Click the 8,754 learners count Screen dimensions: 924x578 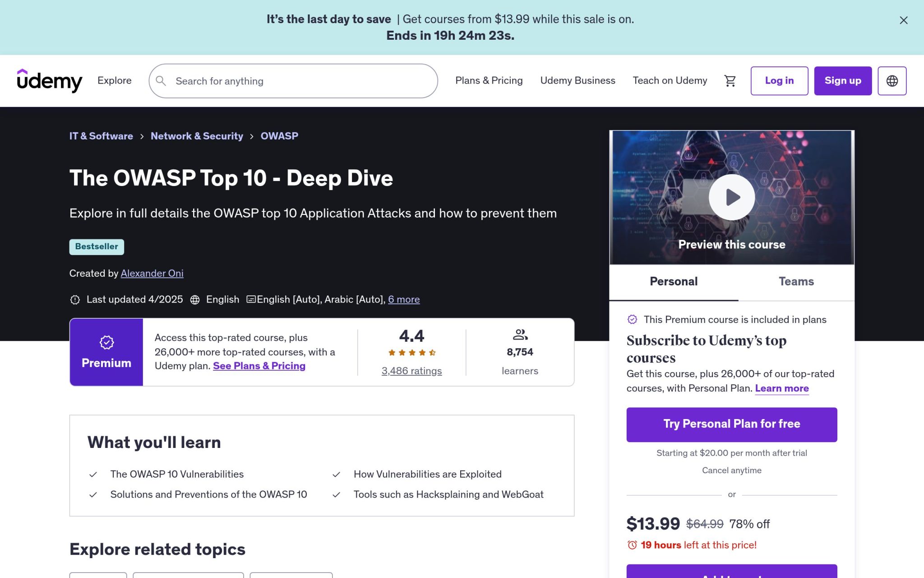coord(520,352)
